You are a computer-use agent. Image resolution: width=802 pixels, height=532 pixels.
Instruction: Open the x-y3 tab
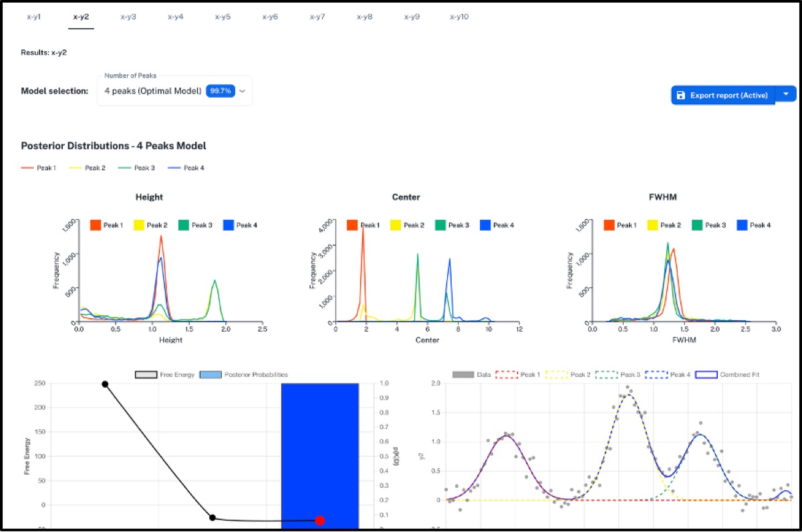(x=128, y=17)
